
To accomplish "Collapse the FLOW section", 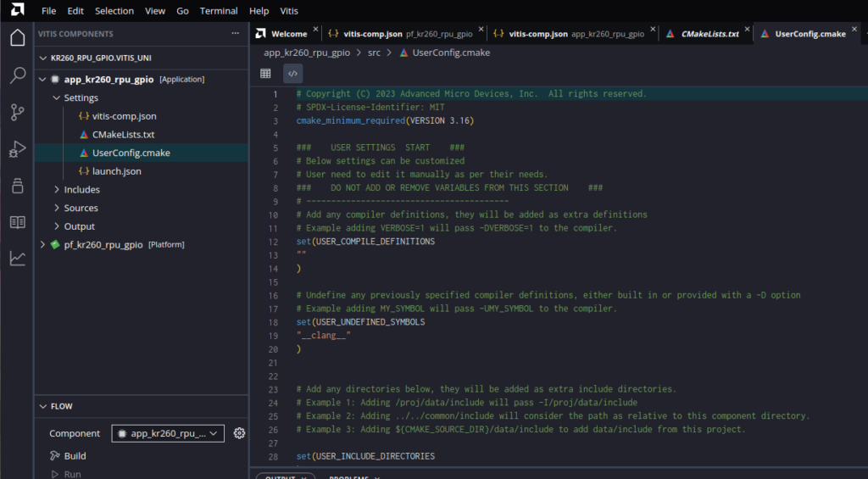I will click(x=43, y=406).
